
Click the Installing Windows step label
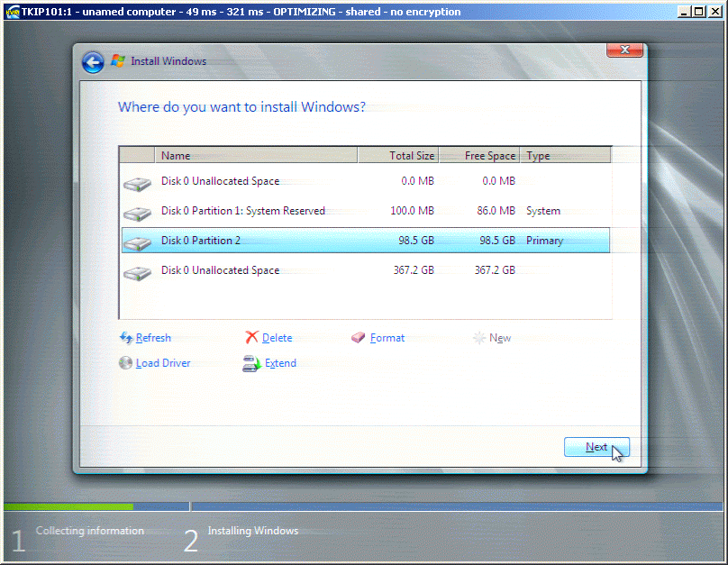click(253, 531)
